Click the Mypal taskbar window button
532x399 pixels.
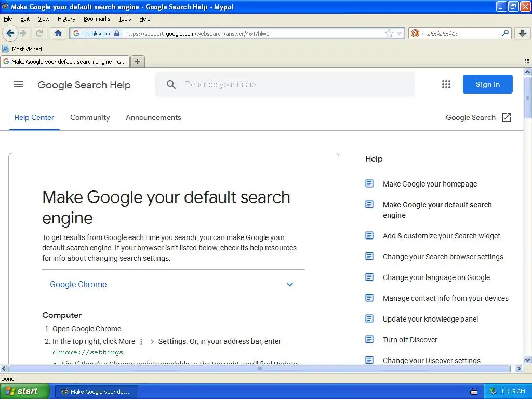96,392
